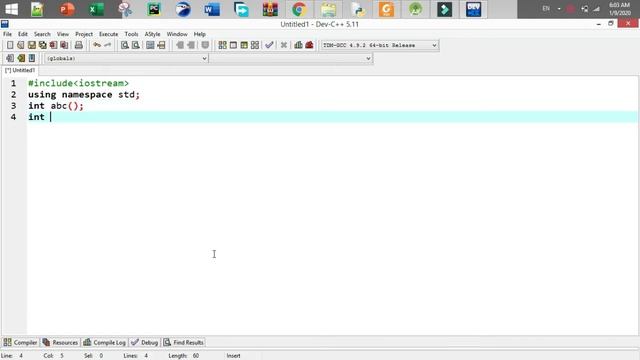Click the Save All toolbar icon

pyautogui.click(x=42, y=45)
